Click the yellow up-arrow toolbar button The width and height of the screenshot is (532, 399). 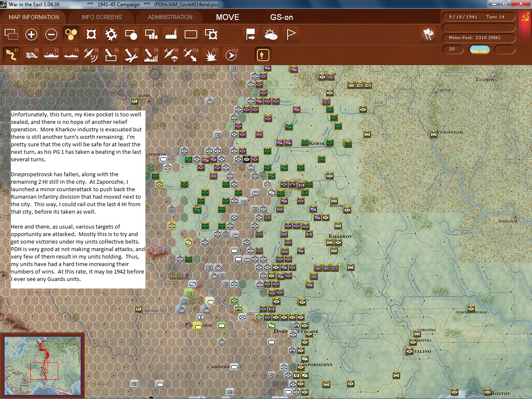(263, 55)
